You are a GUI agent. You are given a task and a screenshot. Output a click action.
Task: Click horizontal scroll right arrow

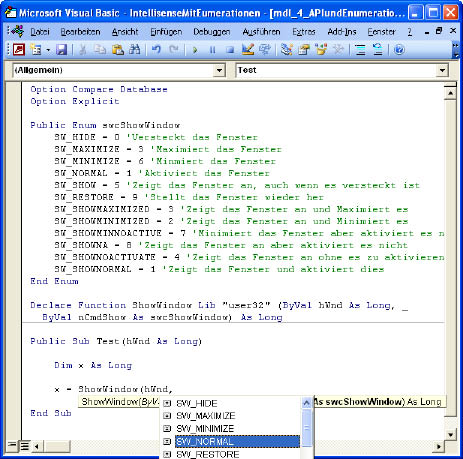click(439, 446)
